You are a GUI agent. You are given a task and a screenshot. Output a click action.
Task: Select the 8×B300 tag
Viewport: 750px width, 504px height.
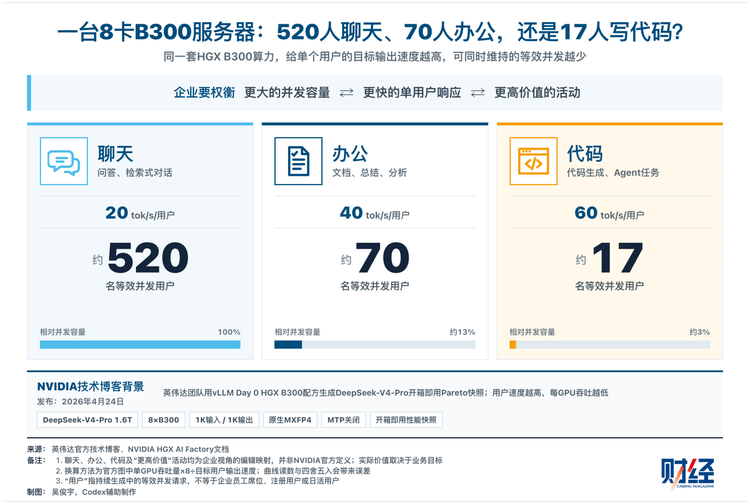coord(164,420)
